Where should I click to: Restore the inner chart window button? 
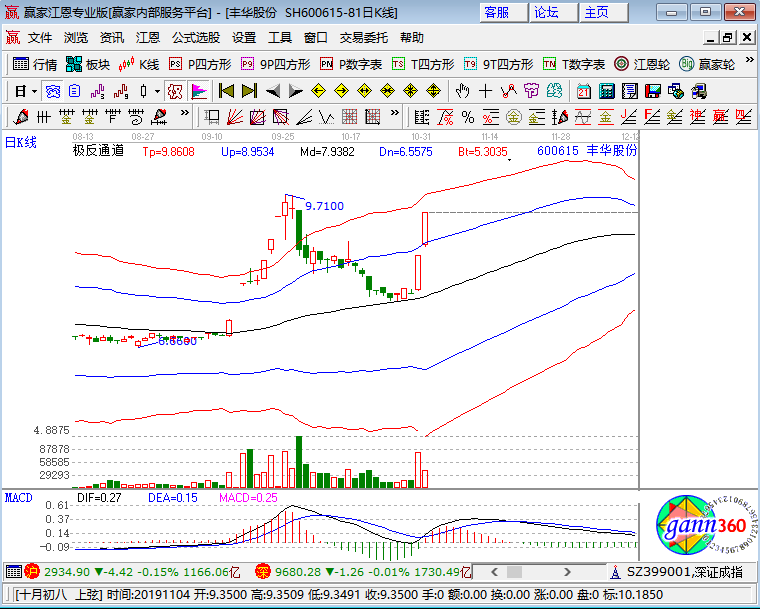[728, 37]
